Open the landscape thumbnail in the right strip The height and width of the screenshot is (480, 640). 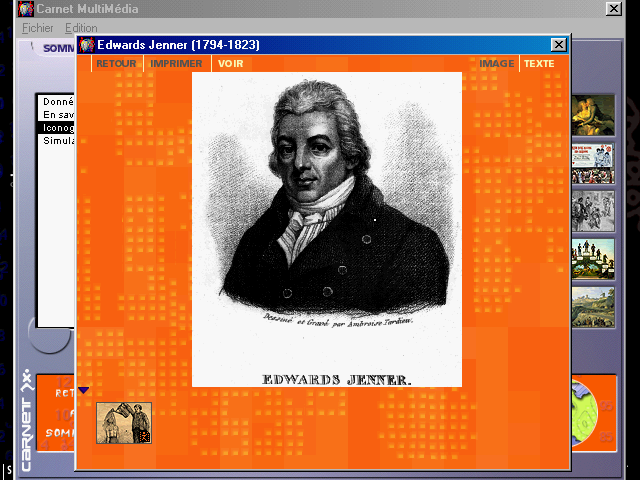pyautogui.click(x=593, y=307)
